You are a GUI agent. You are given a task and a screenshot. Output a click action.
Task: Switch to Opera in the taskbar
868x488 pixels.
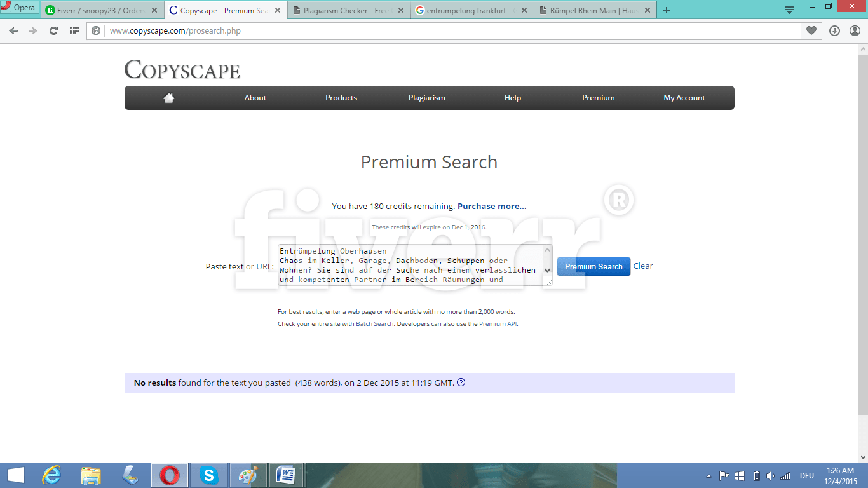[169, 475]
